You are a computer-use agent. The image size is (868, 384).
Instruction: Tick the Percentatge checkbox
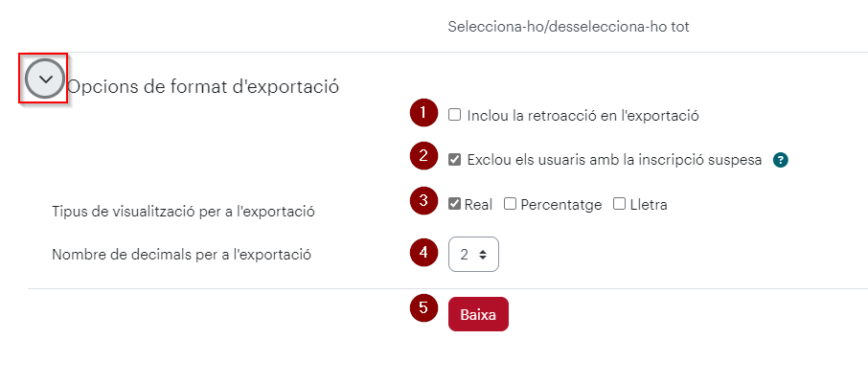point(510,204)
